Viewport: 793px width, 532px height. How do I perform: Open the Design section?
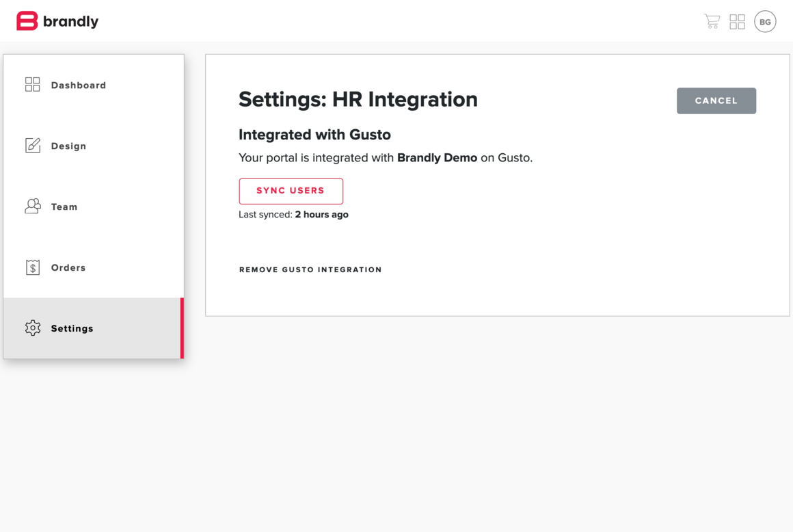[94, 146]
